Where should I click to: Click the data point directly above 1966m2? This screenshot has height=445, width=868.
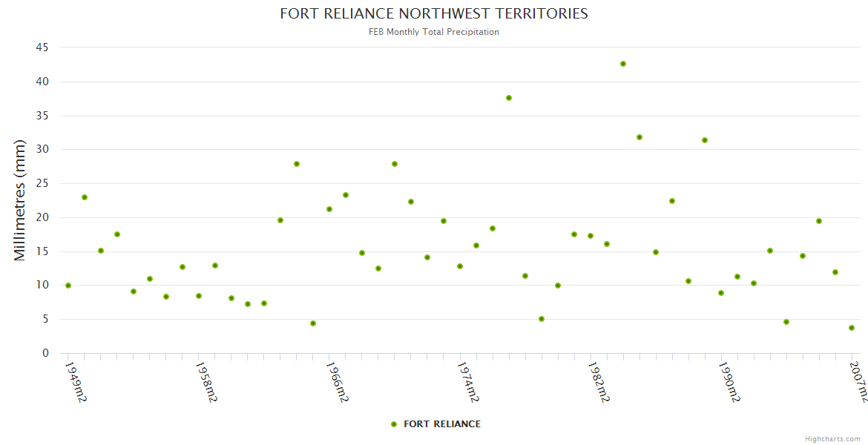pyautogui.click(x=329, y=209)
